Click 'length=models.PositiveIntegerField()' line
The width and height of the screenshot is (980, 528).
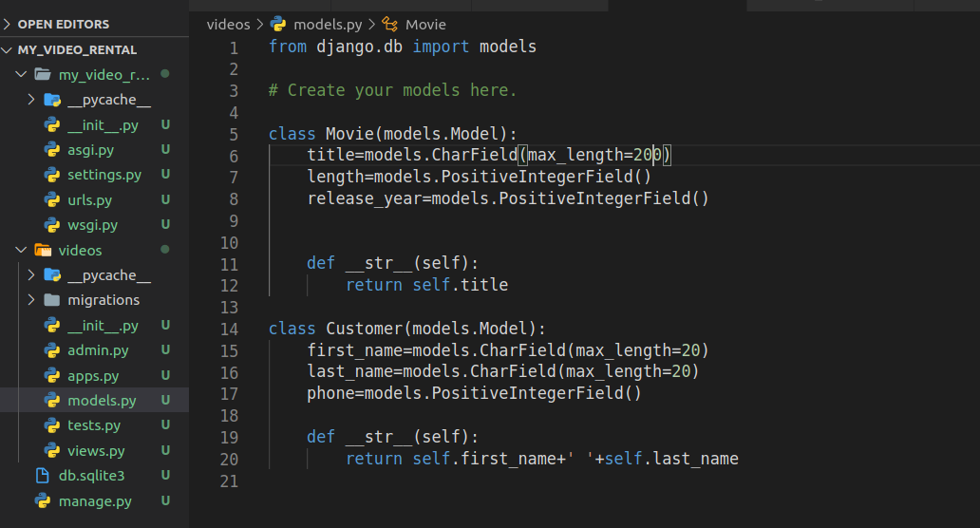pos(479,177)
